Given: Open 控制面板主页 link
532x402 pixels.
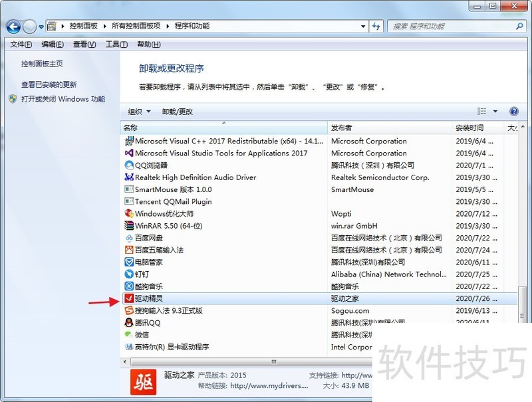Looking at the screenshot, I should (x=42, y=64).
